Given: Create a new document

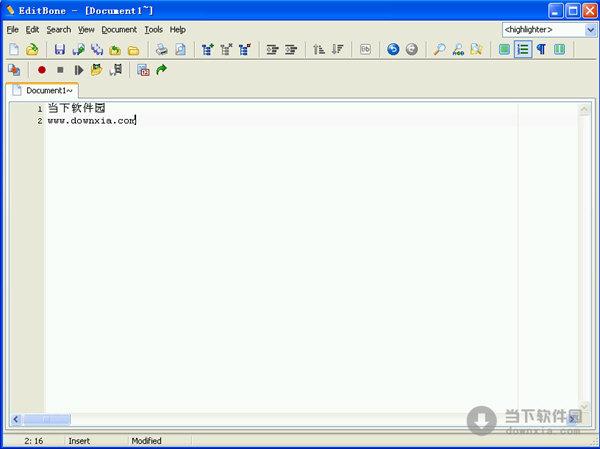Looking at the screenshot, I should 14,49.
